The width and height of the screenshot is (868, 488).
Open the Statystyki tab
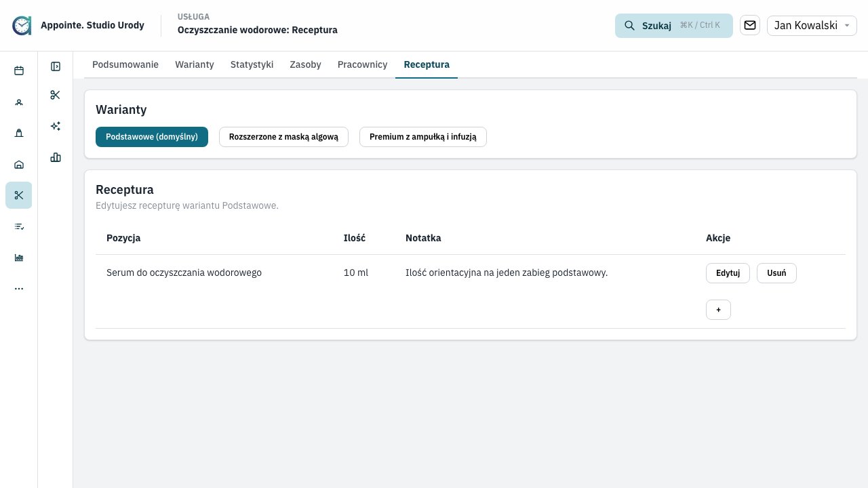point(252,64)
